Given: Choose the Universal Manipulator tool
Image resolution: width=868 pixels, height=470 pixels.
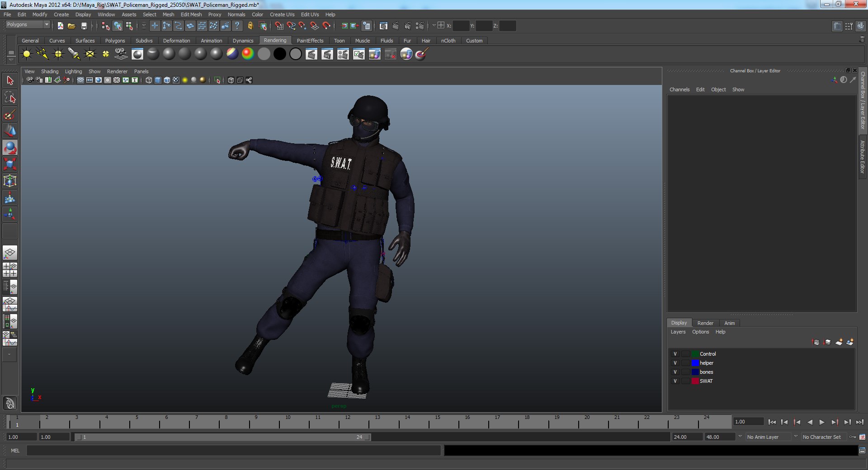Looking at the screenshot, I should click(x=10, y=181).
